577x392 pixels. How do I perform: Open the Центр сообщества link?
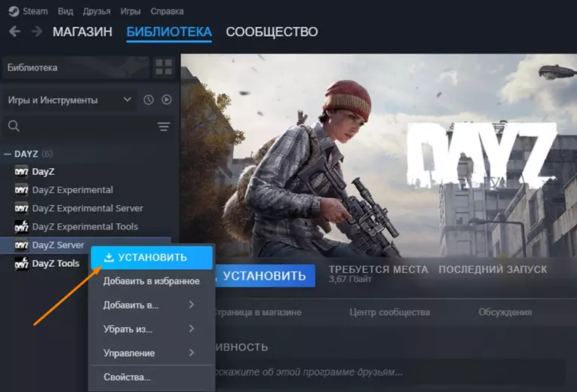point(390,312)
